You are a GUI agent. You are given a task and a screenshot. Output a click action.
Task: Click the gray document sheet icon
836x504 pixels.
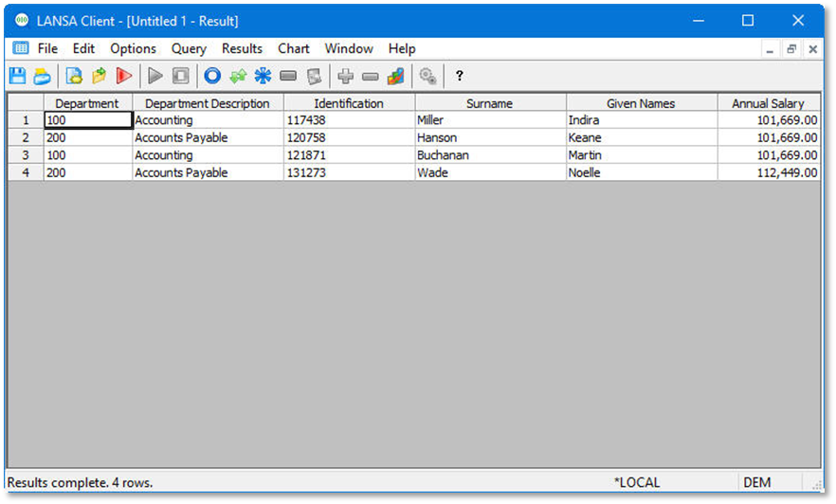pos(314,76)
